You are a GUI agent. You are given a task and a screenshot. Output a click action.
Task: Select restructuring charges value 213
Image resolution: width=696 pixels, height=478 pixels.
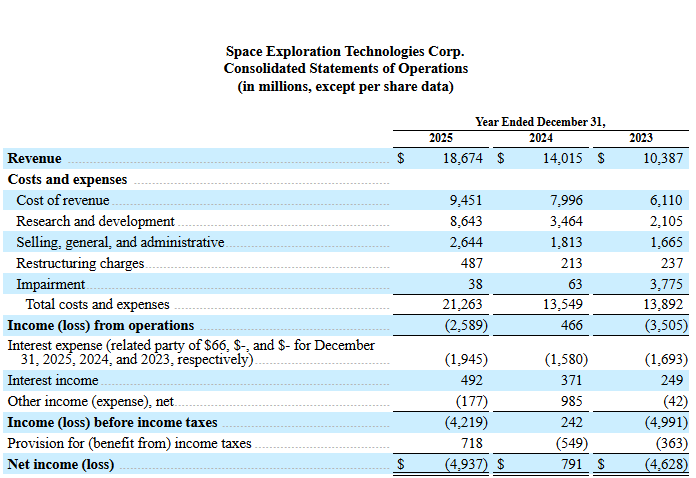pyautogui.click(x=571, y=263)
